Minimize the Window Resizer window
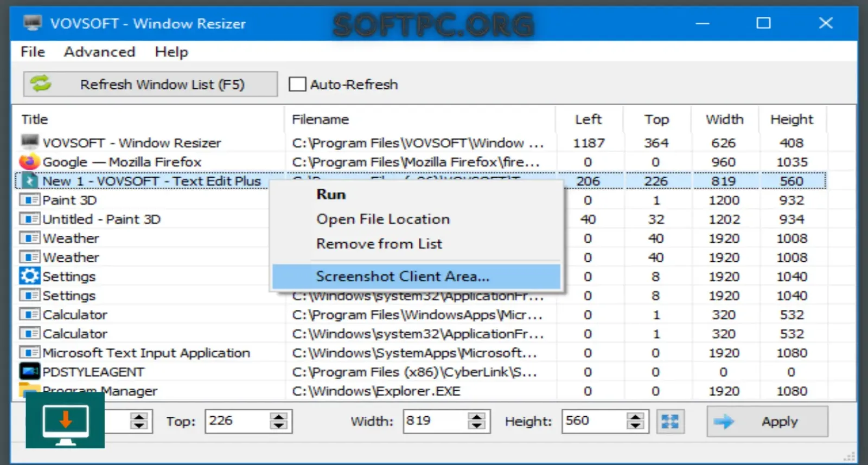 click(x=703, y=23)
